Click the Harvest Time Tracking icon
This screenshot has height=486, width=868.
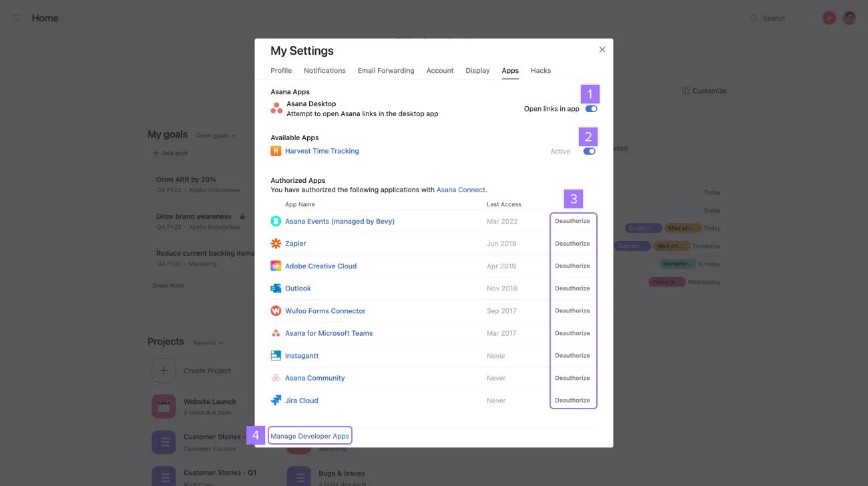coord(276,150)
